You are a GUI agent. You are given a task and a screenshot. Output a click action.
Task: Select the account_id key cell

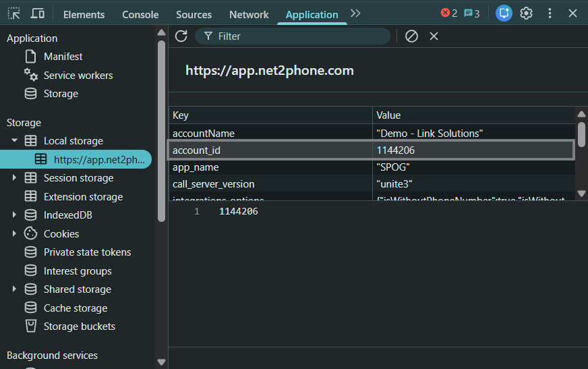(x=270, y=150)
